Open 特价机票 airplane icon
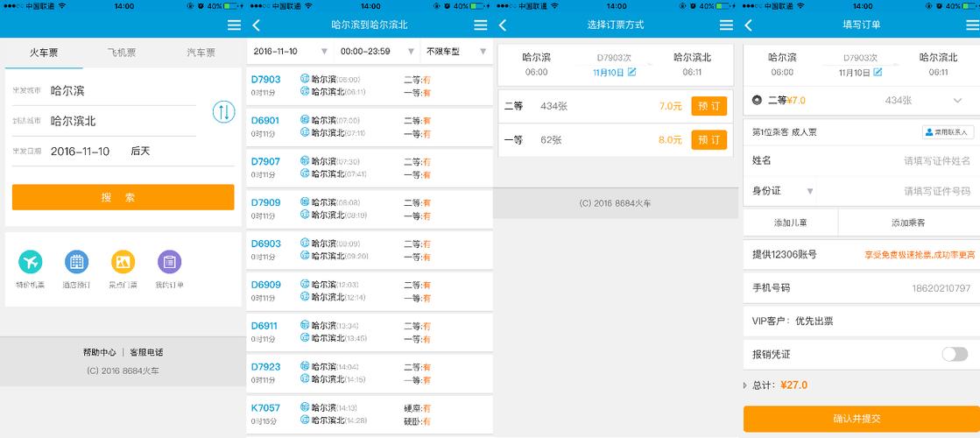980x438 pixels. point(30,262)
